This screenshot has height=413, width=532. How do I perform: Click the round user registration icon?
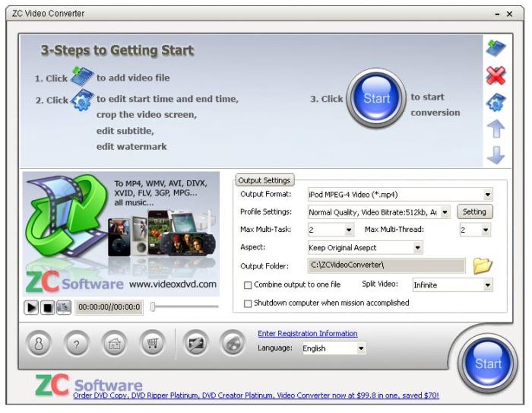(x=39, y=344)
